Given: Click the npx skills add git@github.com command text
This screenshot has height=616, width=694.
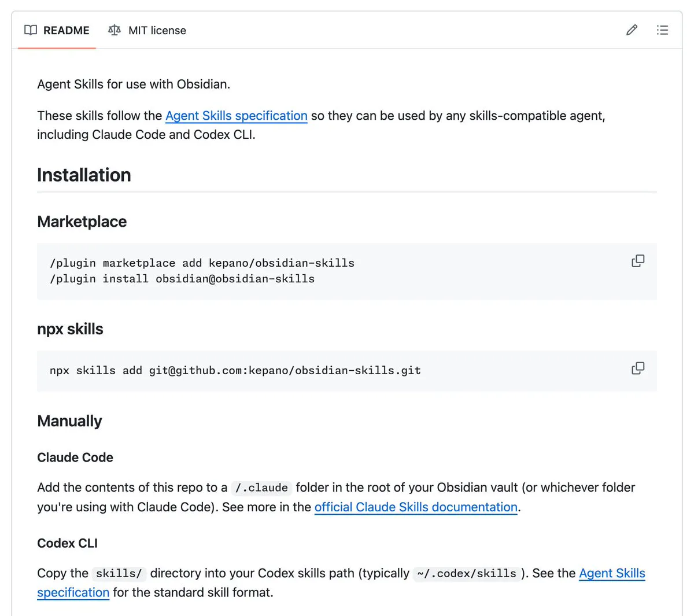Looking at the screenshot, I should [x=235, y=371].
